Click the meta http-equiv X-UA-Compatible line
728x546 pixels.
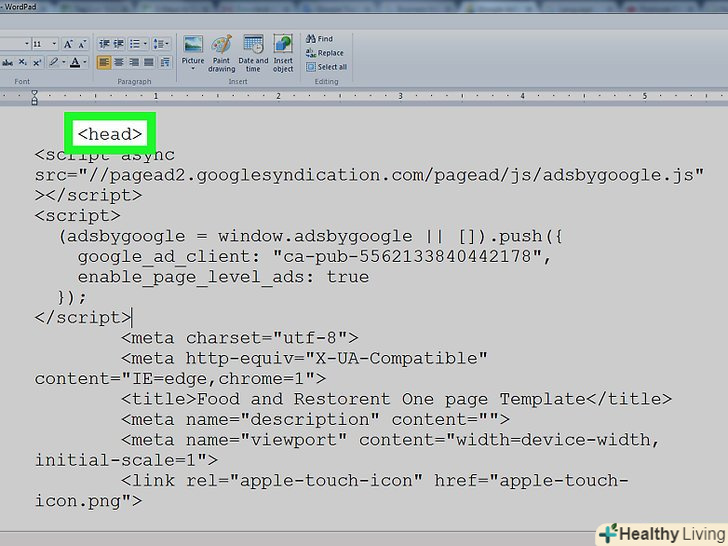pyautogui.click(x=304, y=358)
